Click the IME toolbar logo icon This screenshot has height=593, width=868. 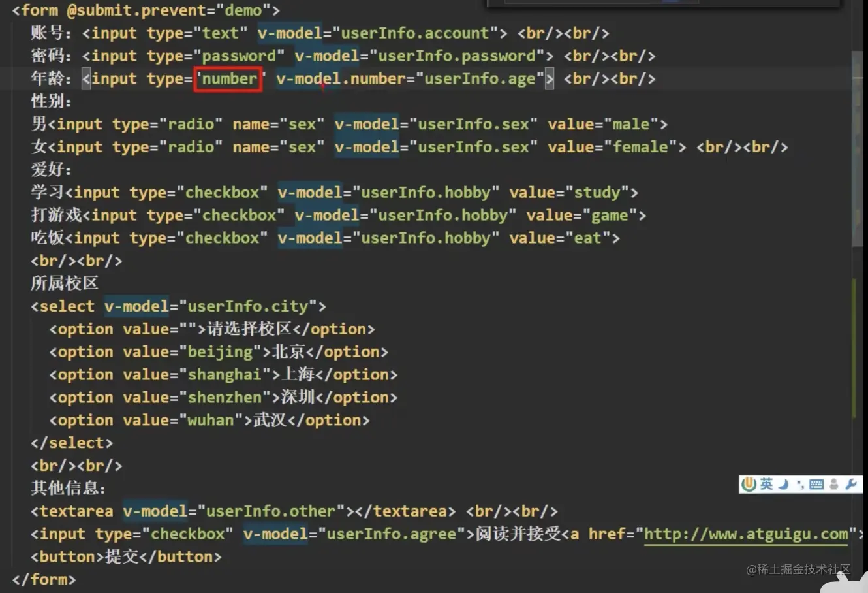click(x=749, y=484)
